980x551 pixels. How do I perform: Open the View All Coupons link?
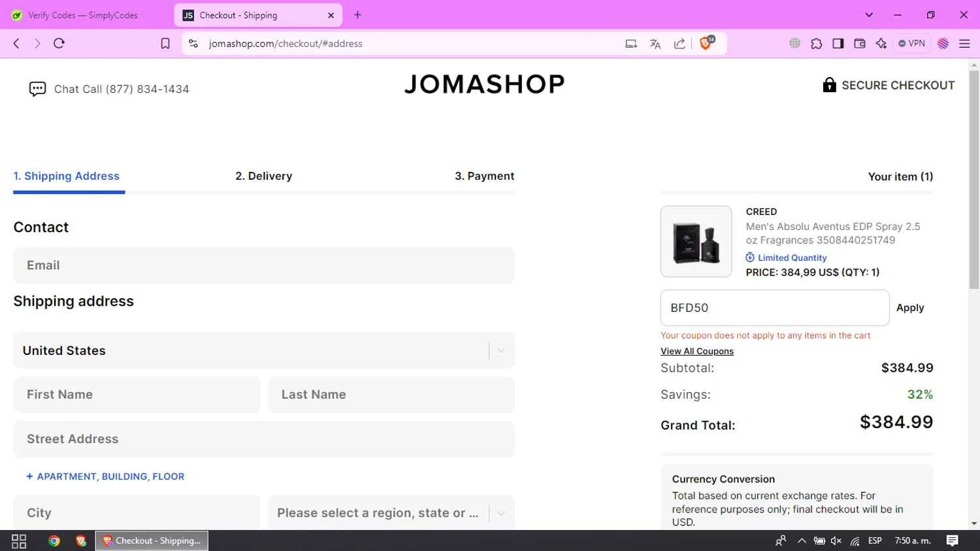(x=697, y=351)
